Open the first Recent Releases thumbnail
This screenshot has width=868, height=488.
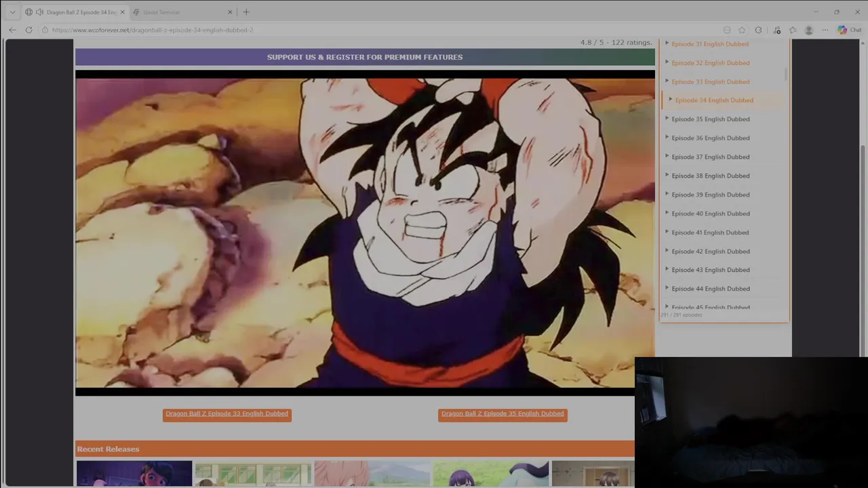point(134,474)
